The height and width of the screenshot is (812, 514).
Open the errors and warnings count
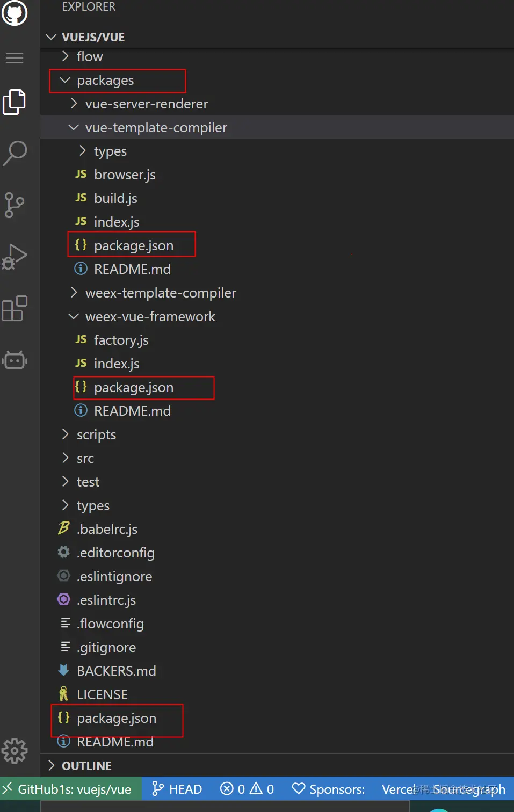tap(247, 789)
